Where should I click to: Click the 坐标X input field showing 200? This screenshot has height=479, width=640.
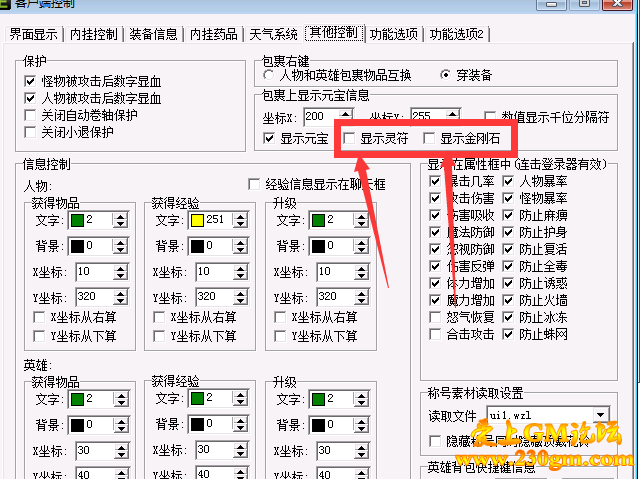[x=321, y=117]
